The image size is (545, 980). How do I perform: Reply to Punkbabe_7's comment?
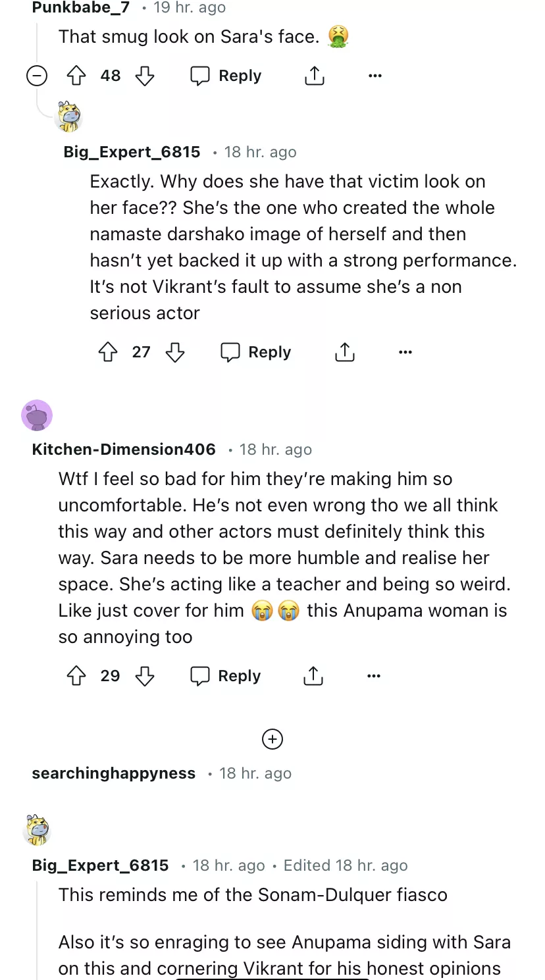click(226, 76)
